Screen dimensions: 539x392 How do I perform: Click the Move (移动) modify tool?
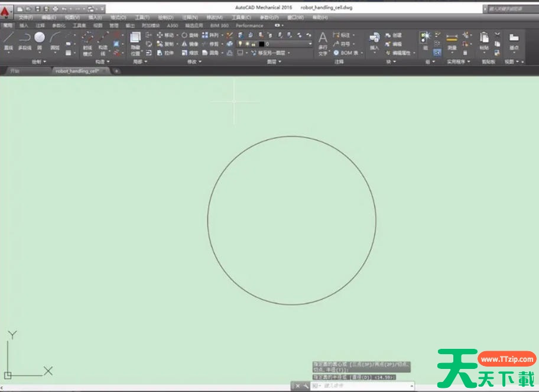coord(165,35)
